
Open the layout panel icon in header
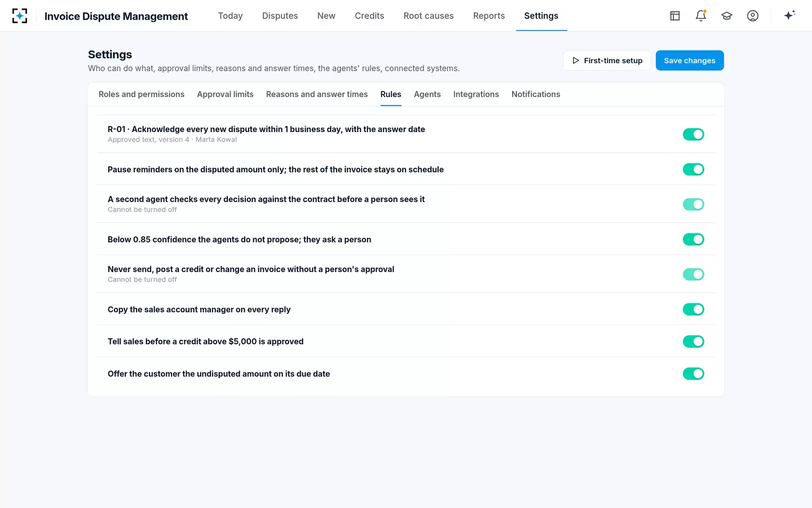point(675,16)
